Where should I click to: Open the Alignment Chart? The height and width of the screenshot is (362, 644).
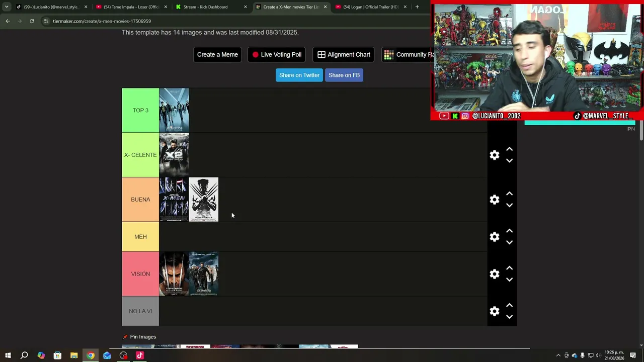click(x=344, y=55)
